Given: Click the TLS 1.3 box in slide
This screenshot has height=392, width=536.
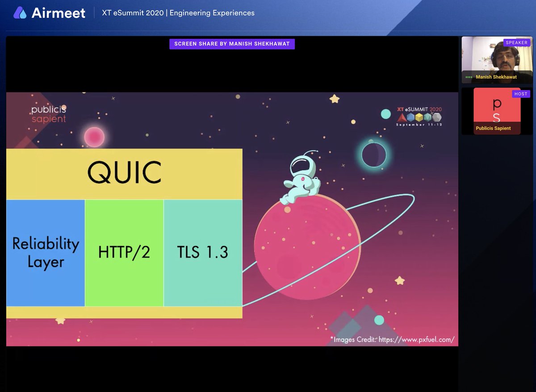Looking at the screenshot, I should click(203, 253).
